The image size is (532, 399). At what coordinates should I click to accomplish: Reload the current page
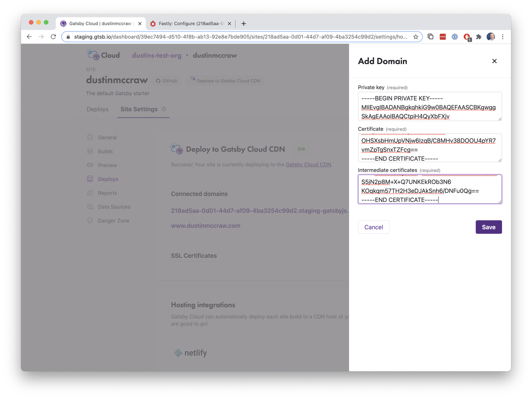click(53, 37)
